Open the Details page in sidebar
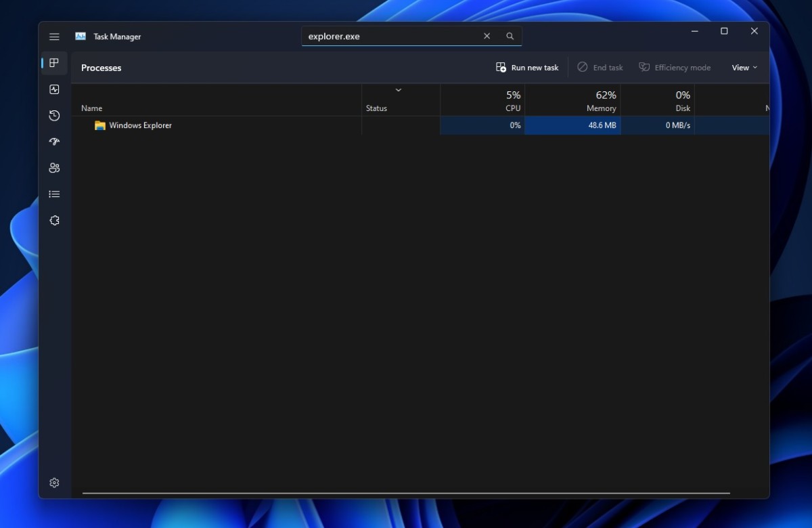The width and height of the screenshot is (812, 528). click(x=54, y=194)
